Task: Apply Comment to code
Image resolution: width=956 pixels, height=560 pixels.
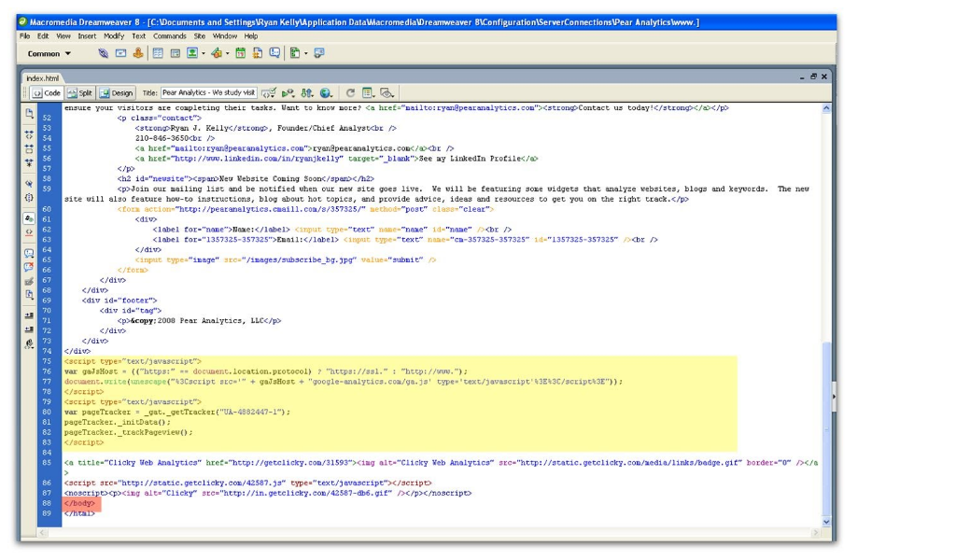Action: tap(29, 253)
